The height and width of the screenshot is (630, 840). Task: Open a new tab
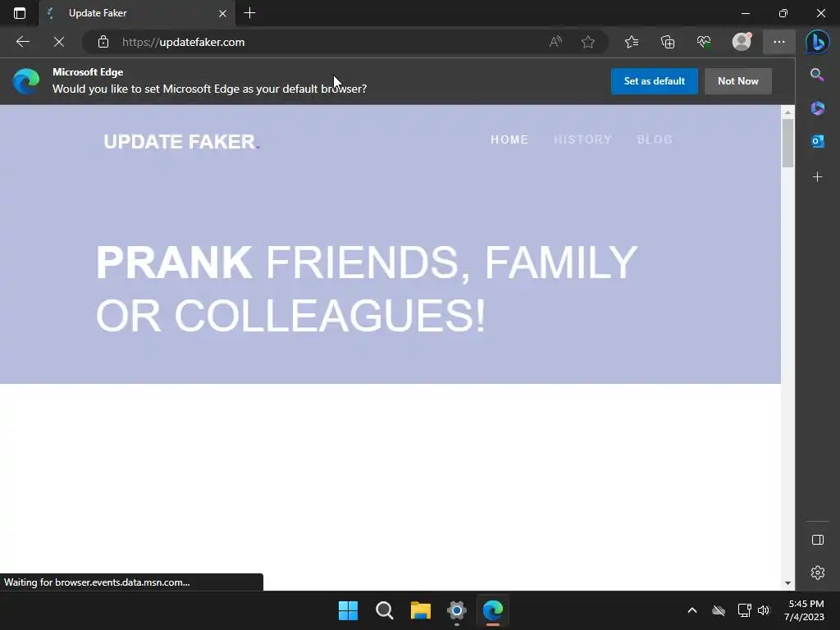coord(249,13)
